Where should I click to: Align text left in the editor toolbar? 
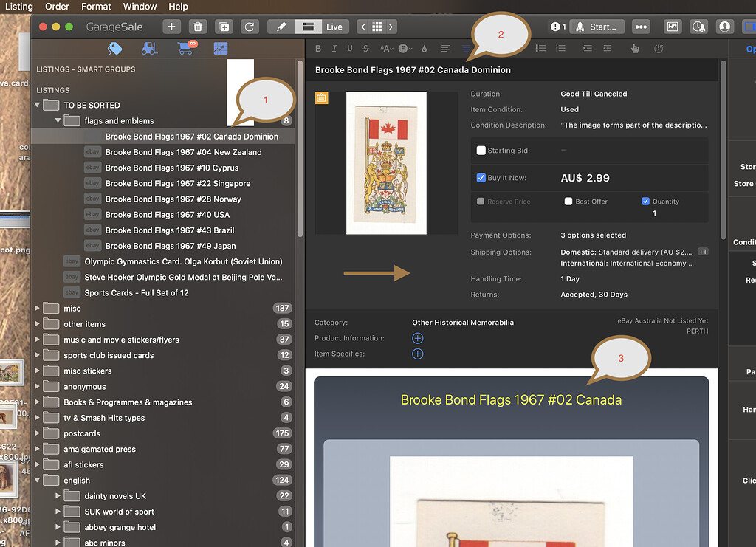(x=445, y=49)
